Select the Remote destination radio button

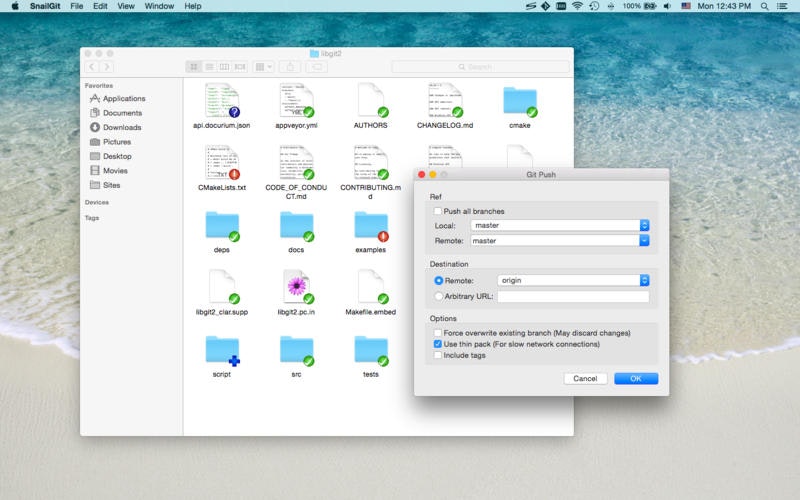click(x=438, y=281)
